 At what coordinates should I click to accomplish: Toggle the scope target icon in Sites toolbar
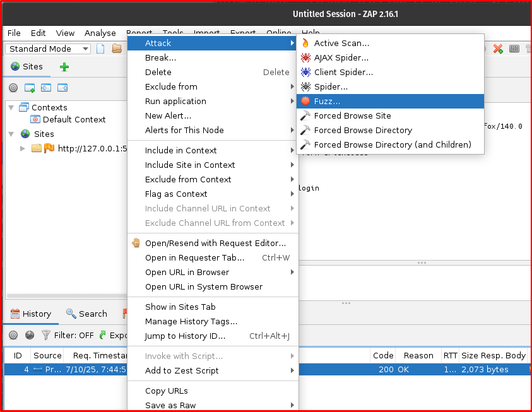coord(13,88)
